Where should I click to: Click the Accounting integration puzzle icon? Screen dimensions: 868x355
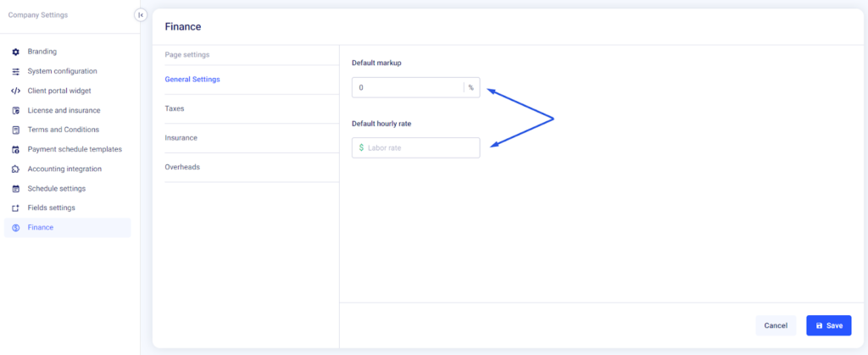[x=15, y=169]
